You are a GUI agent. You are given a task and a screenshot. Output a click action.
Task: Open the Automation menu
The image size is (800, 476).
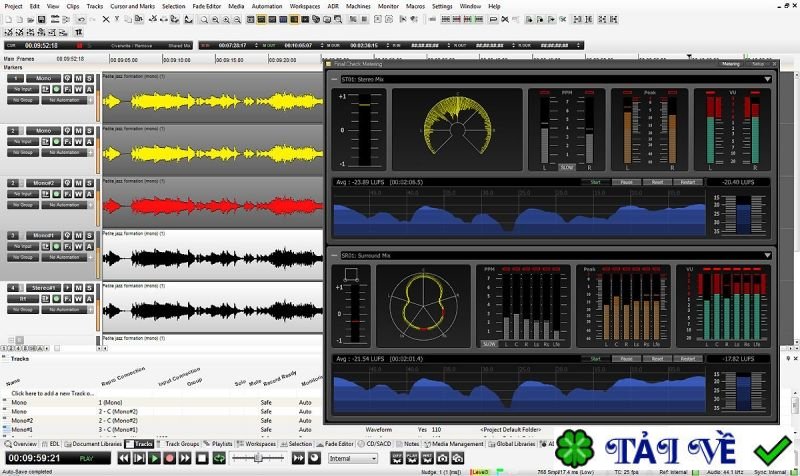(x=267, y=6)
